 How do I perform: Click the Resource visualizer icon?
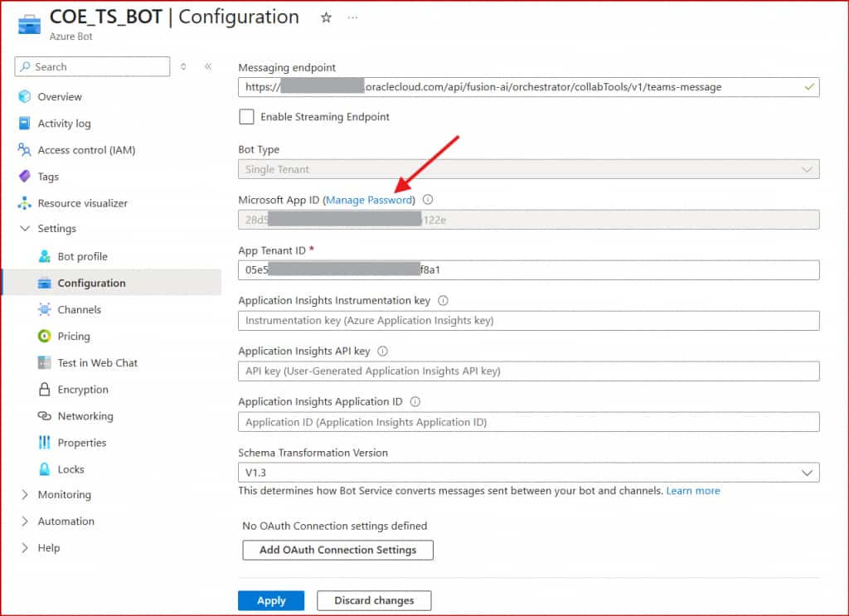click(x=24, y=203)
